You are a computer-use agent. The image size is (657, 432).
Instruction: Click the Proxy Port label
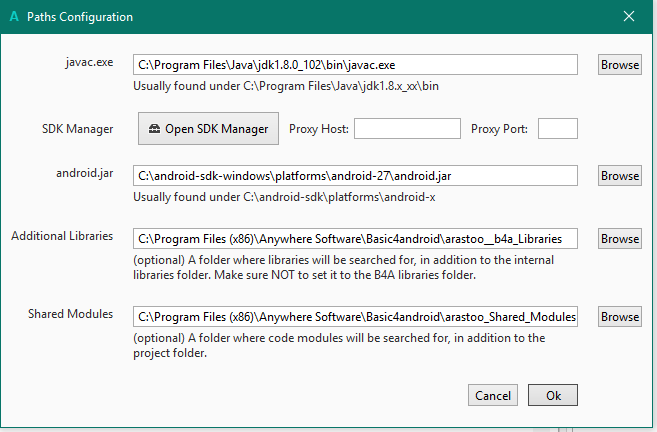[x=501, y=129]
